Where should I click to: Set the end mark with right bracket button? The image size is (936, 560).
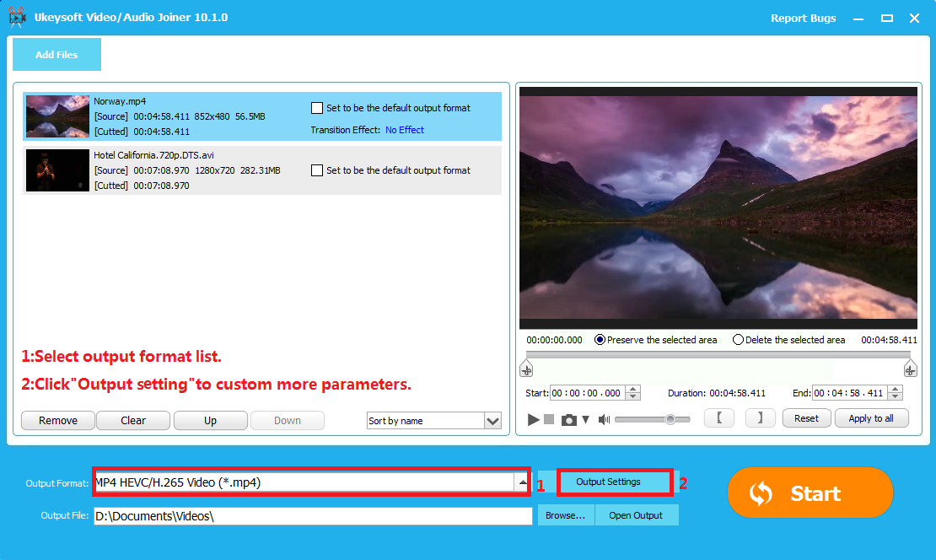[x=760, y=418]
